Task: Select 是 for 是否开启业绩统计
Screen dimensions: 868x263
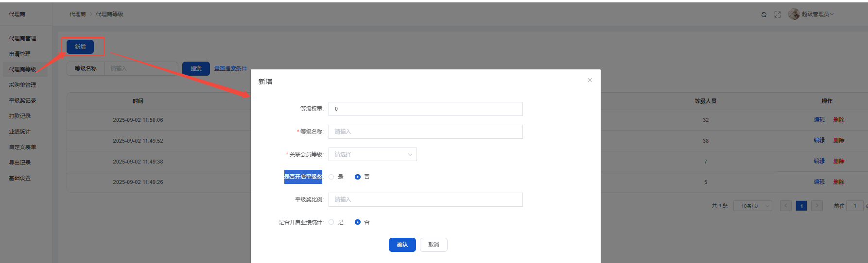Action: coord(331,222)
